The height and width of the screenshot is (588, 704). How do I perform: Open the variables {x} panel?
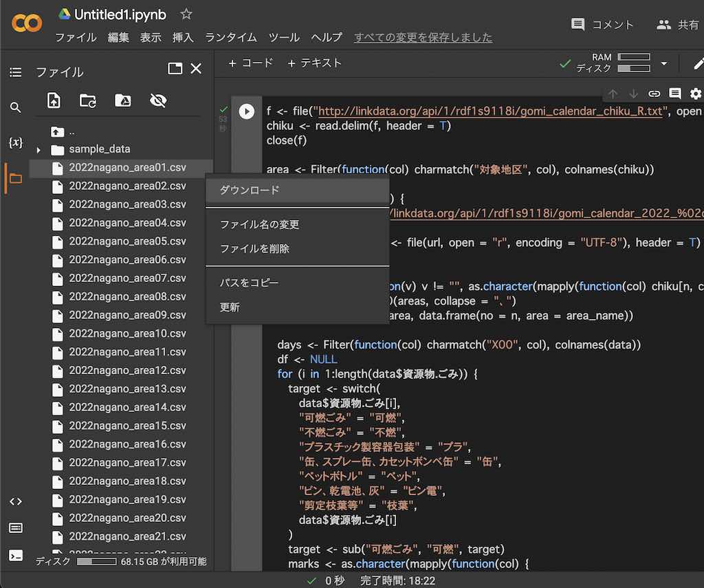(x=15, y=143)
